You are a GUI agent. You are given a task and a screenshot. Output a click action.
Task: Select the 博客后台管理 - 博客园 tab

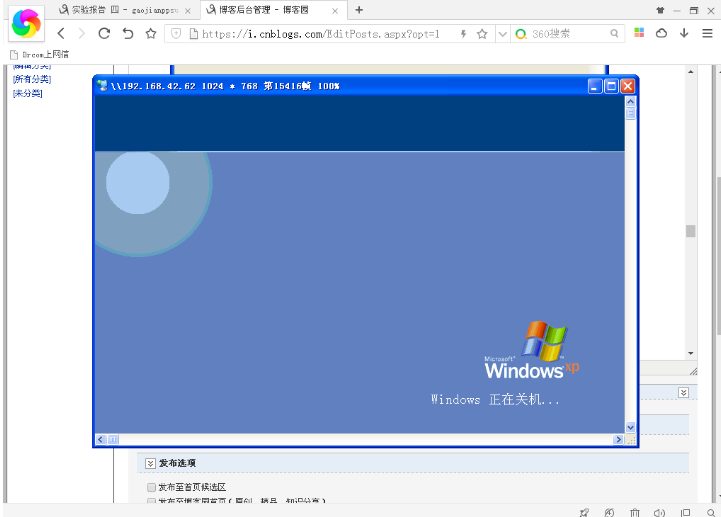pos(273,10)
